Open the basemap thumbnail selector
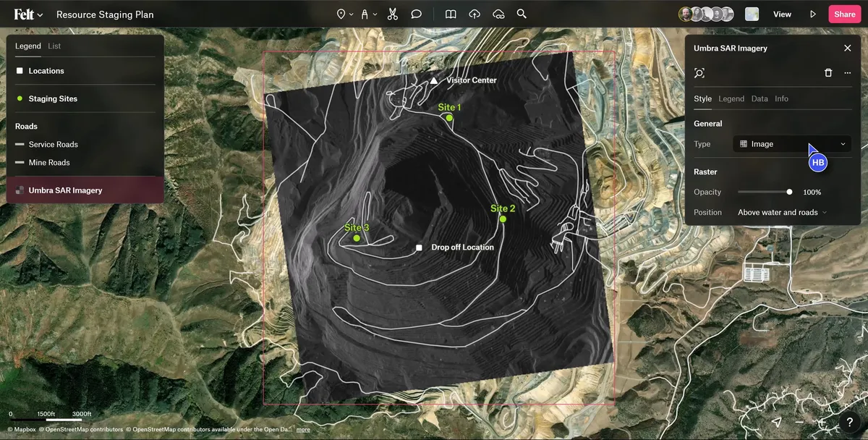The height and width of the screenshot is (440, 868). 752,14
